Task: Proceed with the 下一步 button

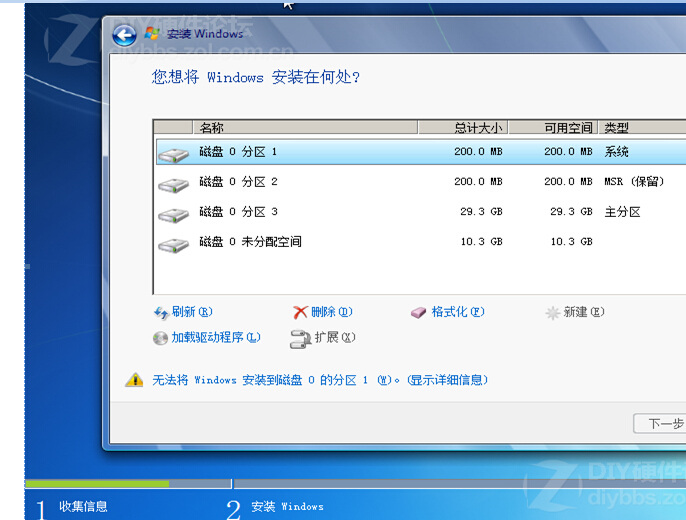Action: click(660, 423)
